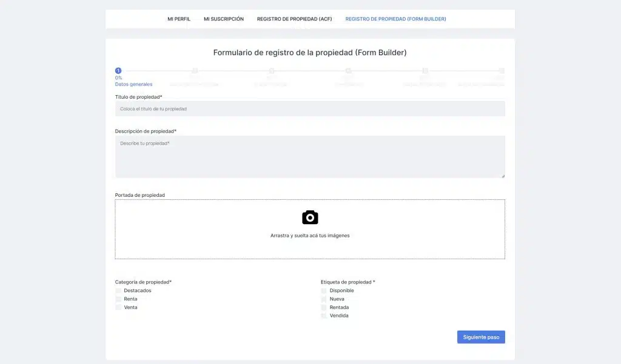The image size is (621, 364).
Task: Click the 'Categoría de propiedad*' label
Action: 143,282
